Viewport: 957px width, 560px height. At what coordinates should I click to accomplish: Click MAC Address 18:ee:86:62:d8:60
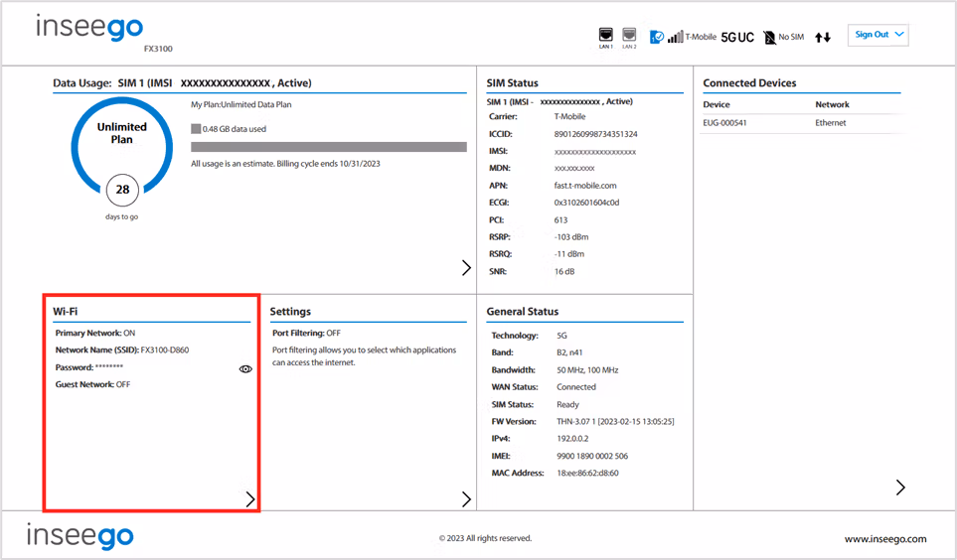click(x=587, y=473)
